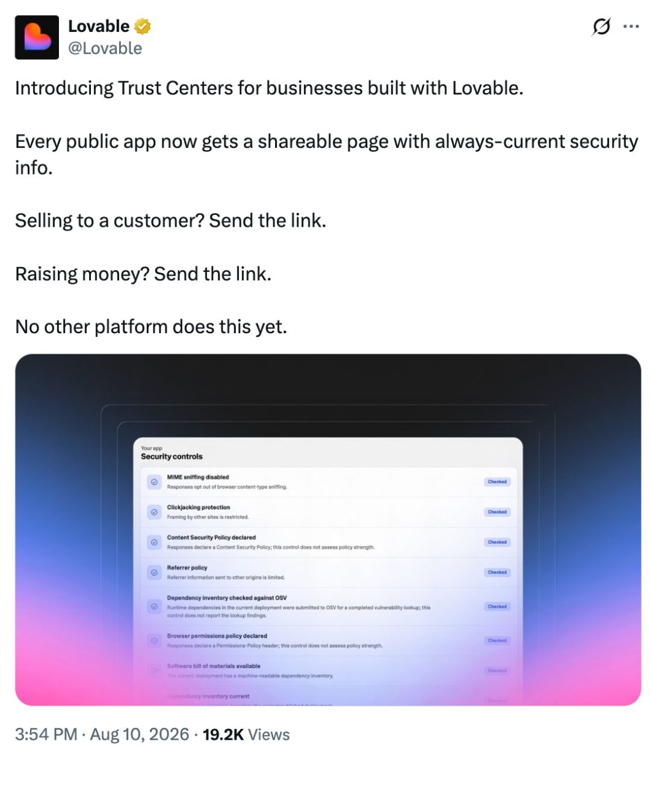650x812 pixels.
Task: Click the Software bill of materials available row
Action: point(328,671)
